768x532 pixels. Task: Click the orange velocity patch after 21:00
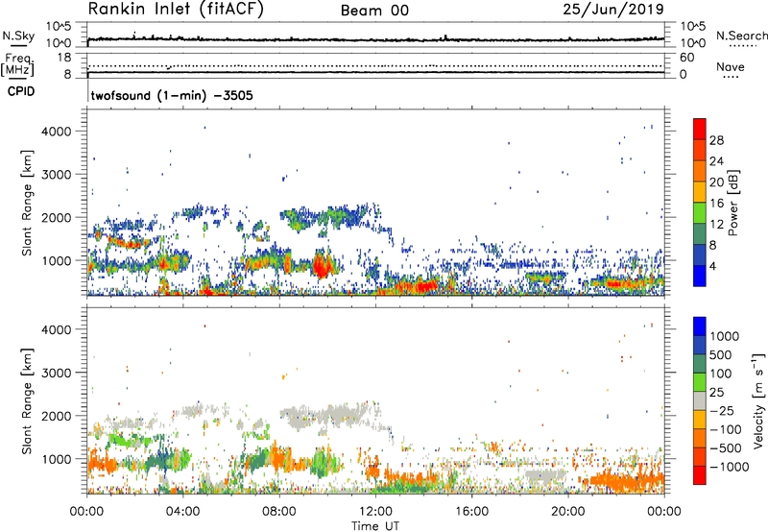tap(627, 481)
